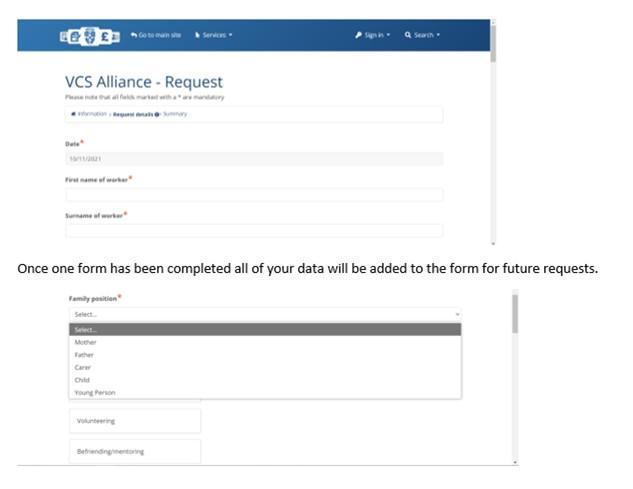Open the Services dropdown menu
Image resolution: width=633 pixels, height=489 pixels.
click(x=214, y=35)
